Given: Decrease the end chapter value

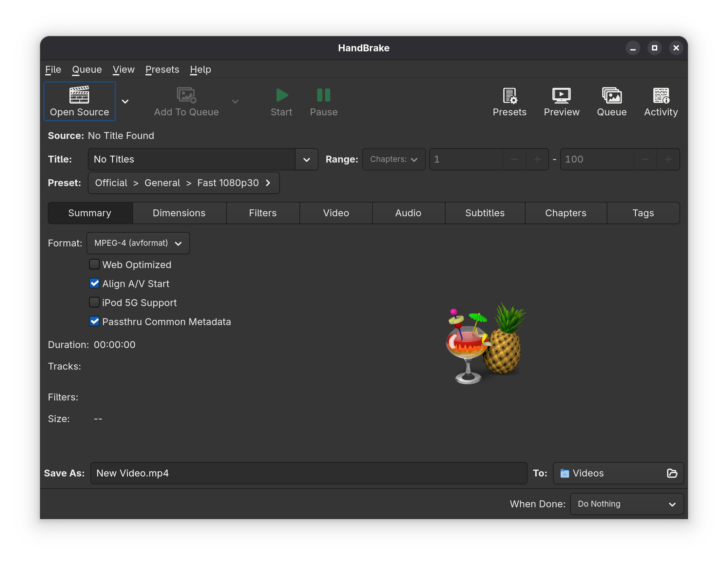Looking at the screenshot, I should click(x=645, y=159).
